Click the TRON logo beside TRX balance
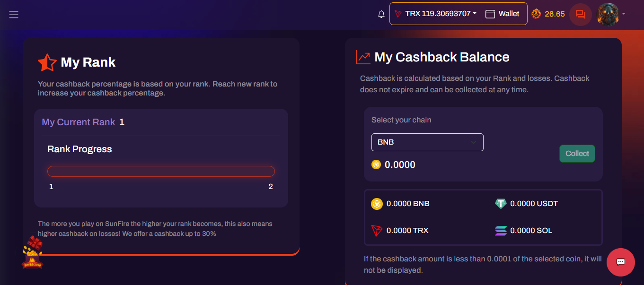Image resolution: width=644 pixels, height=285 pixels. 398,14
